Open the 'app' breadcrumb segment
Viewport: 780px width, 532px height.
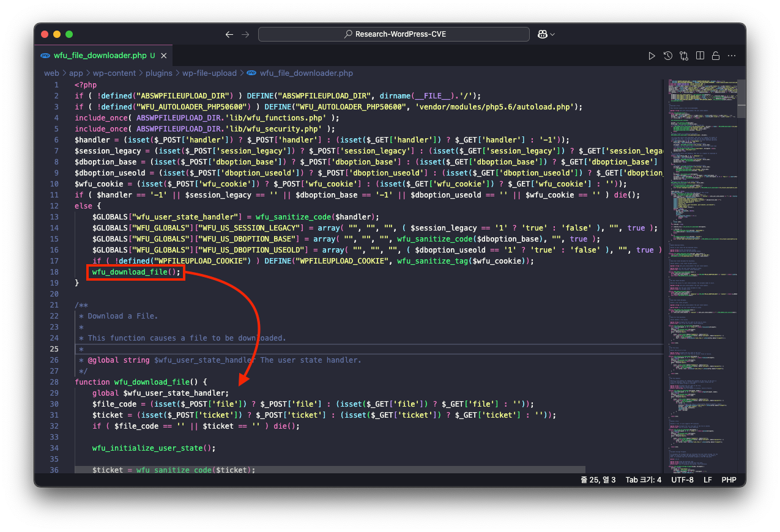76,73
